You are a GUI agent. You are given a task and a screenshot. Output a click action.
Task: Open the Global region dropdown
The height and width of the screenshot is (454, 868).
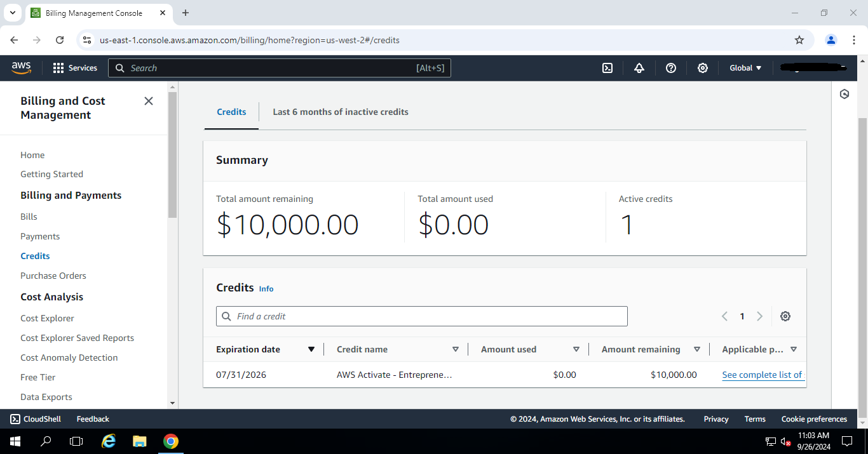click(x=745, y=68)
